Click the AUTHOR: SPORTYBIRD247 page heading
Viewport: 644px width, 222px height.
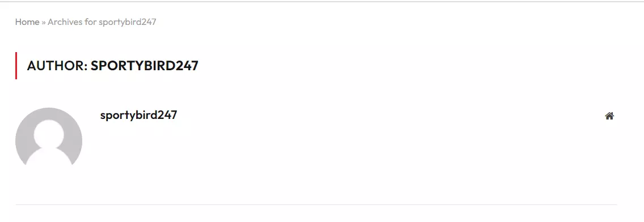(x=112, y=66)
